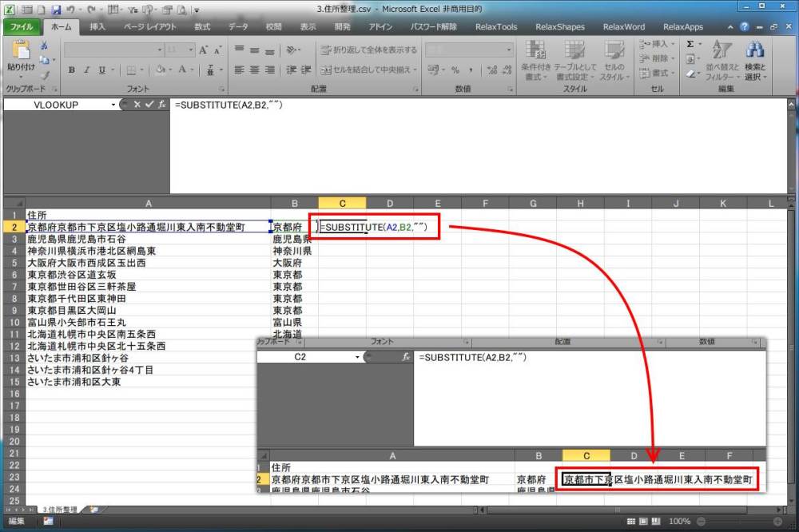799x532 pixels.
Task: Toggle Bold formatting
Action: pyautogui.click(x=72, y=70)
